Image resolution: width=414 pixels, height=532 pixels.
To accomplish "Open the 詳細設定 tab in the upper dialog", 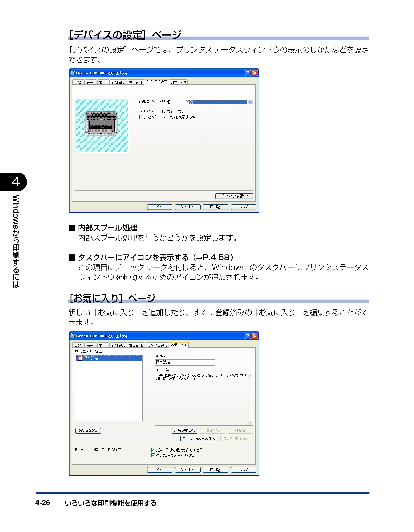I will tap(118, 82).
